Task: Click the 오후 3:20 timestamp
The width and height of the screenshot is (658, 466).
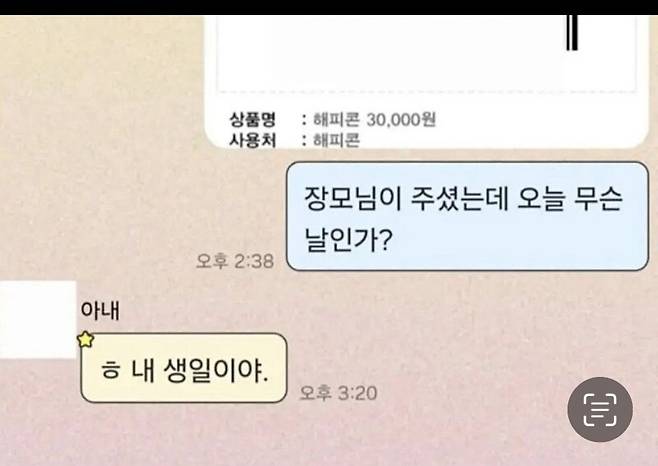Action: (x=338, y=393)
